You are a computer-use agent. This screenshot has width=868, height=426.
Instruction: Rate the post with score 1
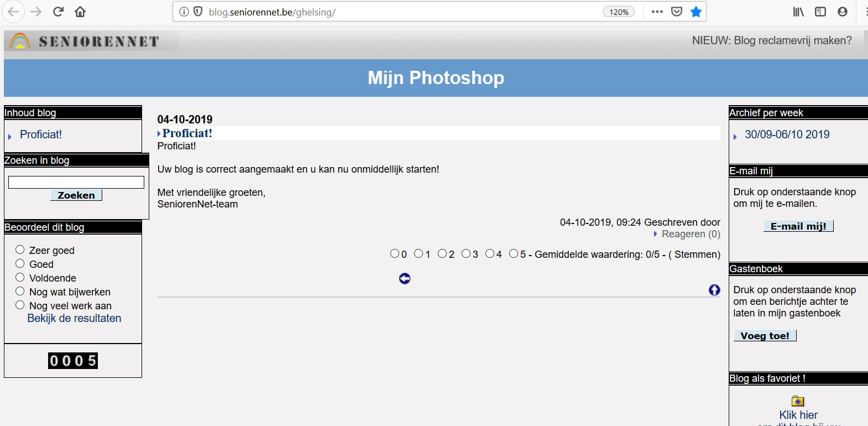coord(419,253)
